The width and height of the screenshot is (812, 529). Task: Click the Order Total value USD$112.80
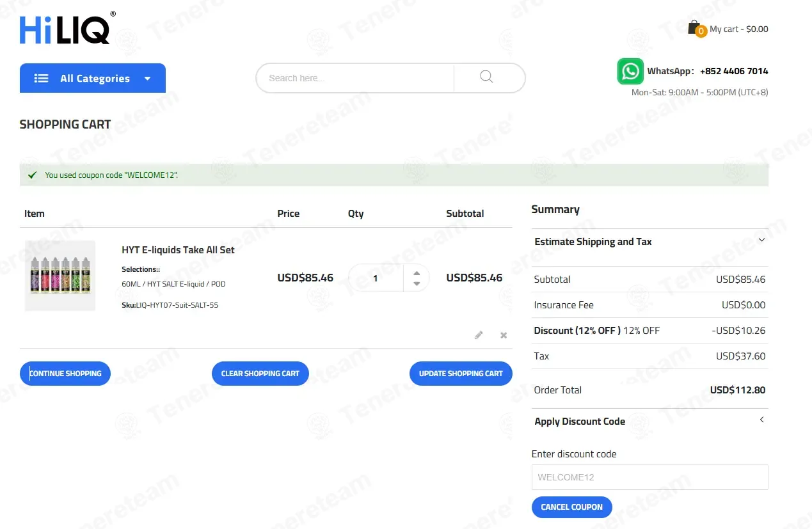pyautogui.click(x=738, y=390)
